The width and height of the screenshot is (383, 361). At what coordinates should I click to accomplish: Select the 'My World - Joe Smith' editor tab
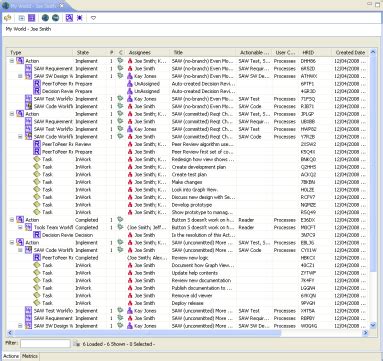pyautogui.click(x=33, y=6)
